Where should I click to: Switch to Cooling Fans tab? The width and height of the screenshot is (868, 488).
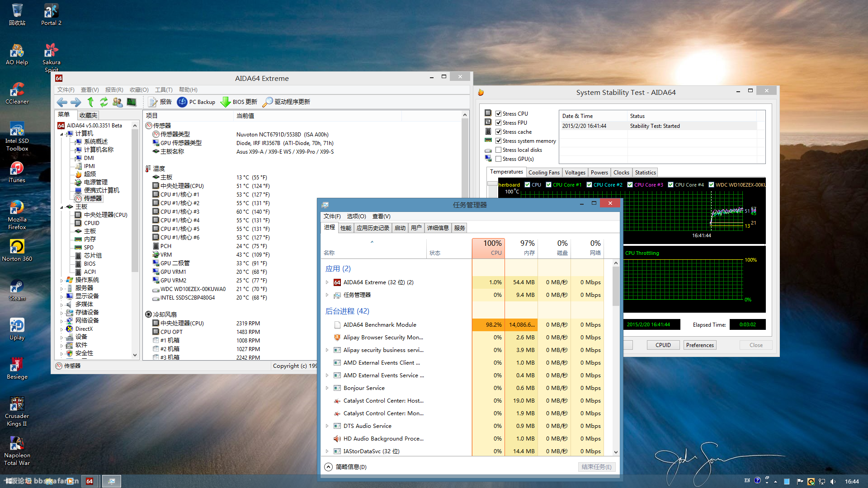(544, 173)
